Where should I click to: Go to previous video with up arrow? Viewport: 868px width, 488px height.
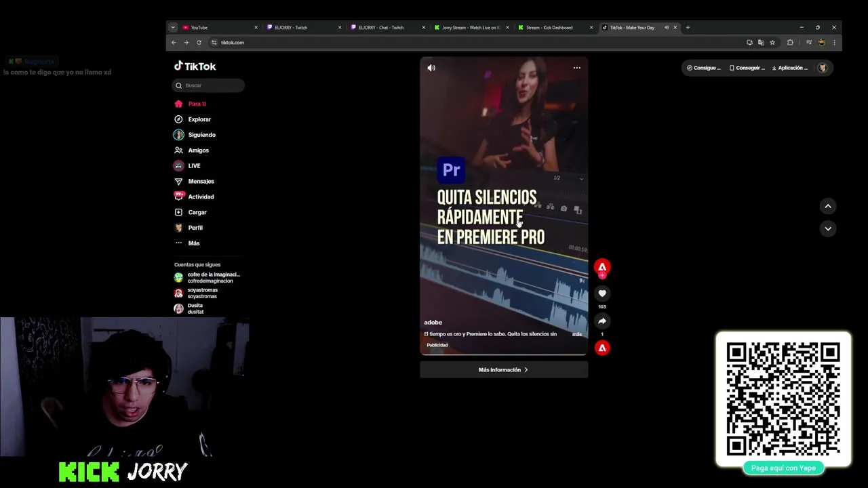(x=828, y=206)
